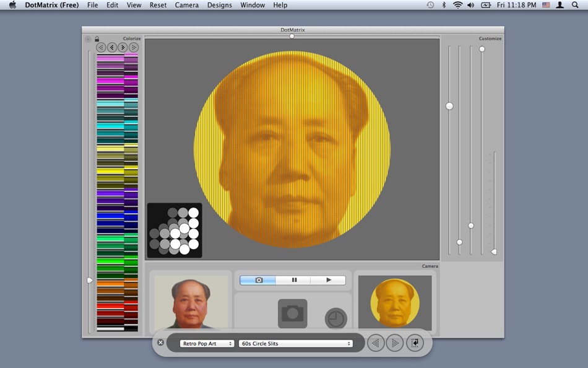Click the yellow circle preview thumbnail
The image size is (588, 368).
click(395, 303)
